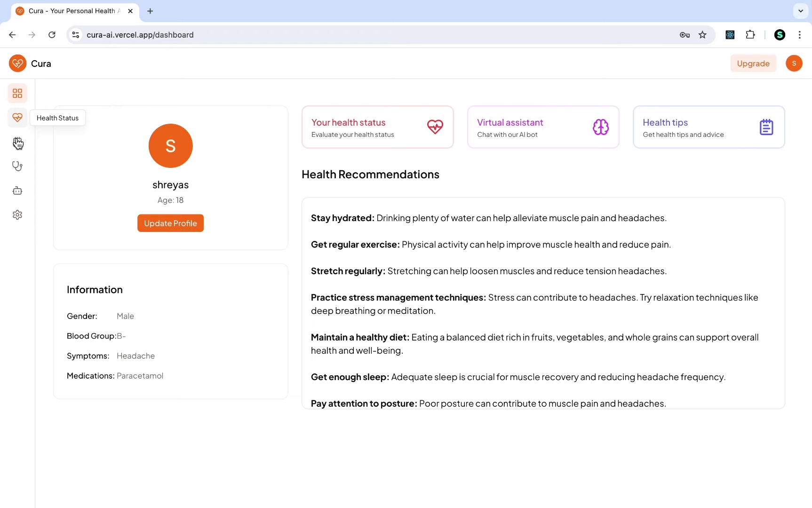This screenshot has height=508, width=812.
Task: Click the Maintain a healthy diet recommendation
Action: [534, 344]
